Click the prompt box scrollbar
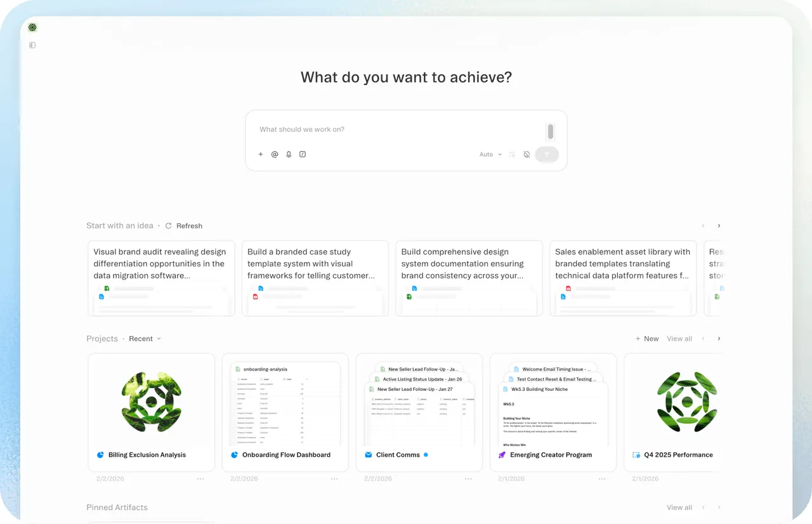The height and width of the screenshot is (524, 812). (550, 131)
